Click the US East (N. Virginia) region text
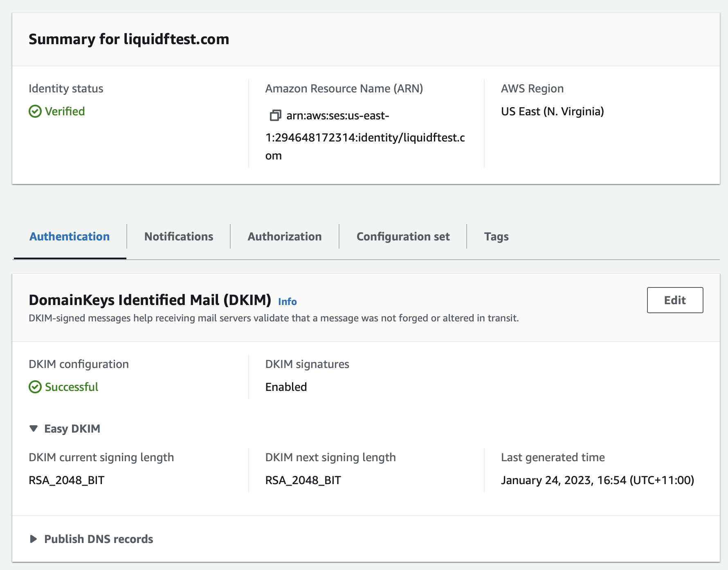Image resolution: width=728 pixels, height=570 pixels. pyautogui.click(x=553, y=111)
